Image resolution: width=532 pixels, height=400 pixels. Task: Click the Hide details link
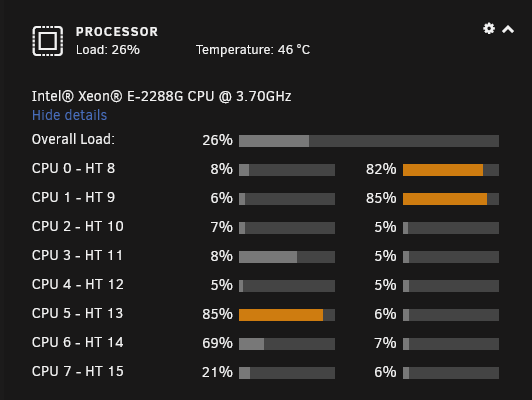[70, 115]
